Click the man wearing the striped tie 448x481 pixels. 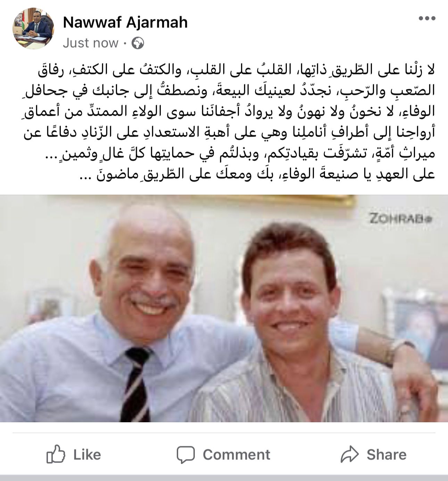coord(115,313)
